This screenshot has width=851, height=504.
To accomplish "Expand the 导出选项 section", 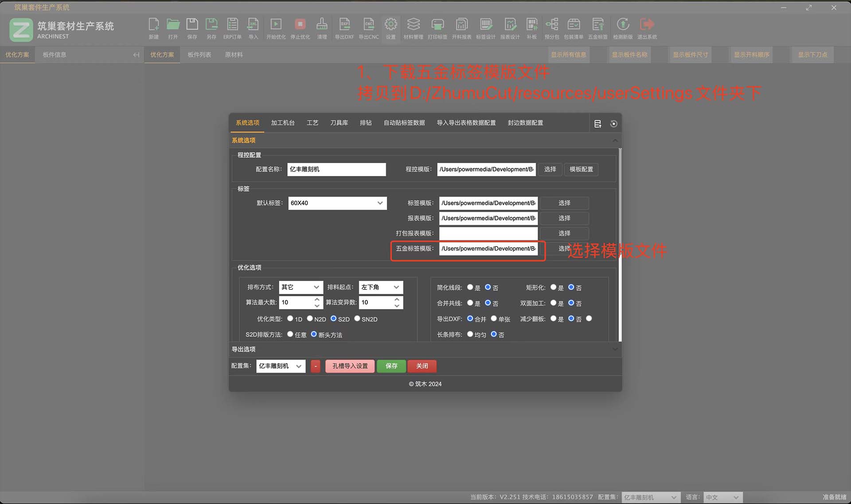I will click(425, 349).
